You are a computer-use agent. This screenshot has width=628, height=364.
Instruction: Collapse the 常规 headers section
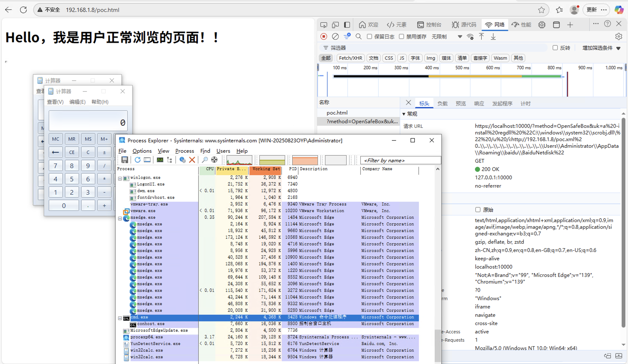(404, 114)
